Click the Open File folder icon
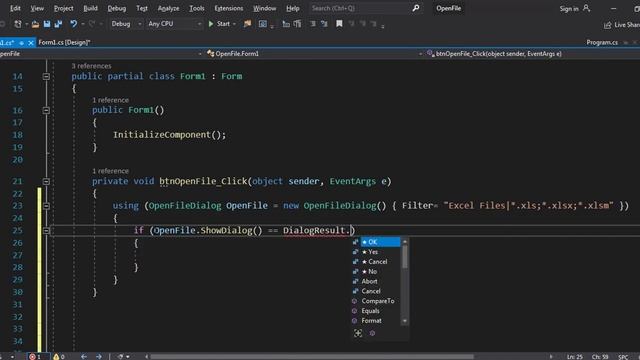The image size is (640, 360). point(36,24)
